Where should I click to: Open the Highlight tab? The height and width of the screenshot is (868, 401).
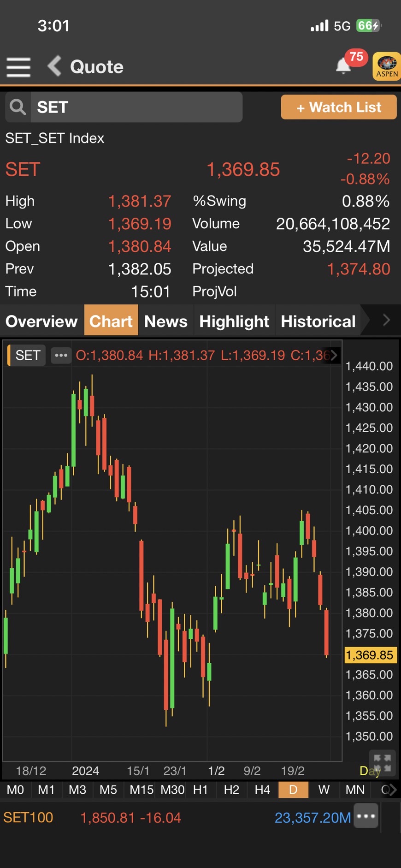pyautogui.click(x=234, y=321)
